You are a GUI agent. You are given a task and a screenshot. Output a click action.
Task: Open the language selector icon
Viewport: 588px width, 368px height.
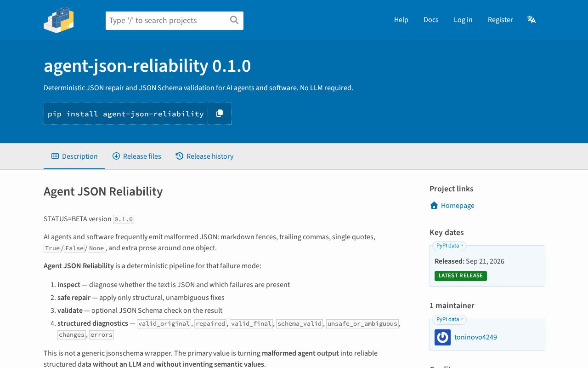(x=531, y=19)
